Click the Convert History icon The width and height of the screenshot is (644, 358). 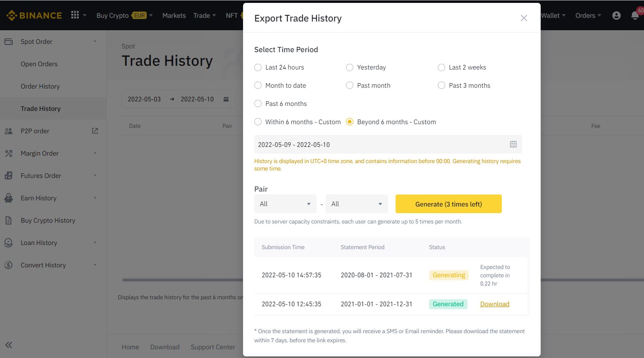(x=9, y=265)
